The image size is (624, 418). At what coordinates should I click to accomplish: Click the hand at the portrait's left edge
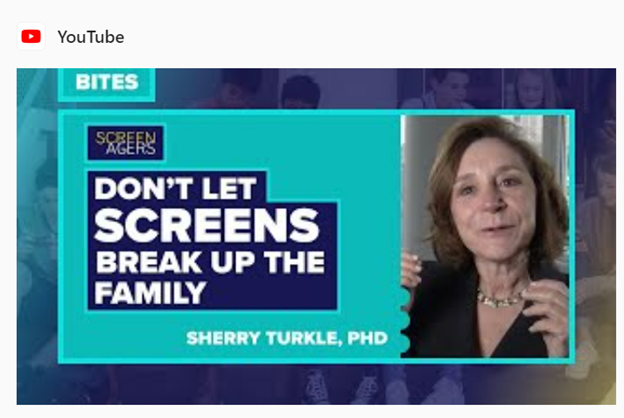point(411,271)
